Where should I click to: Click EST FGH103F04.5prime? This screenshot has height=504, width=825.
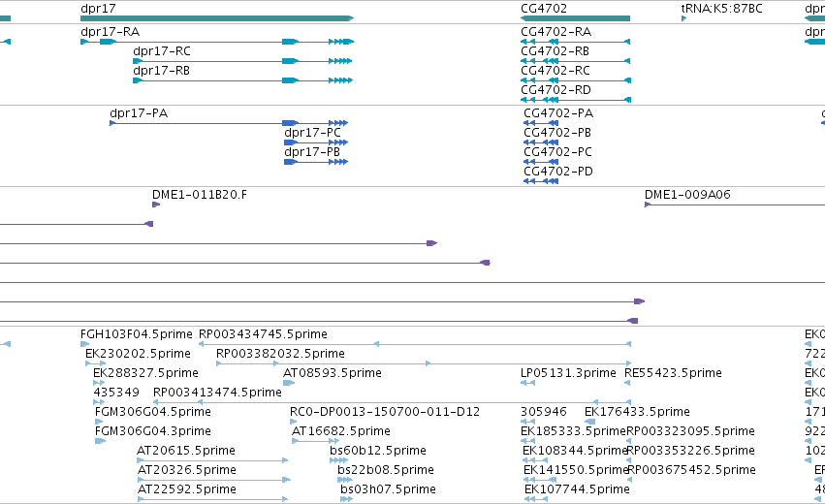[x=84, y=344]
